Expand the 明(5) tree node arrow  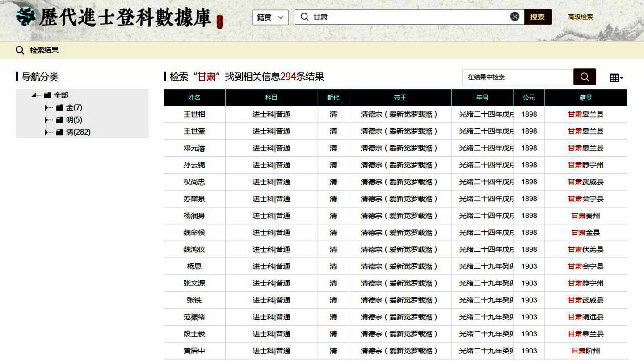[46, 120]
